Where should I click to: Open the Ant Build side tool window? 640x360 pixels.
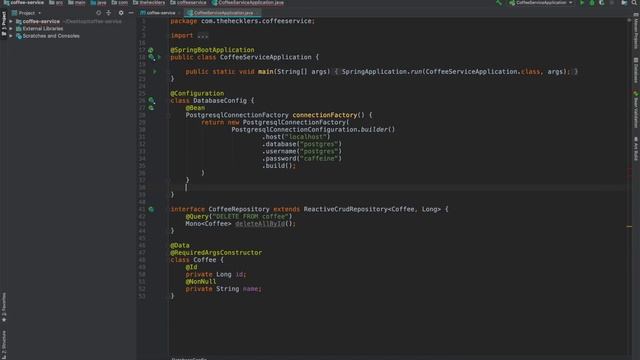636,149
